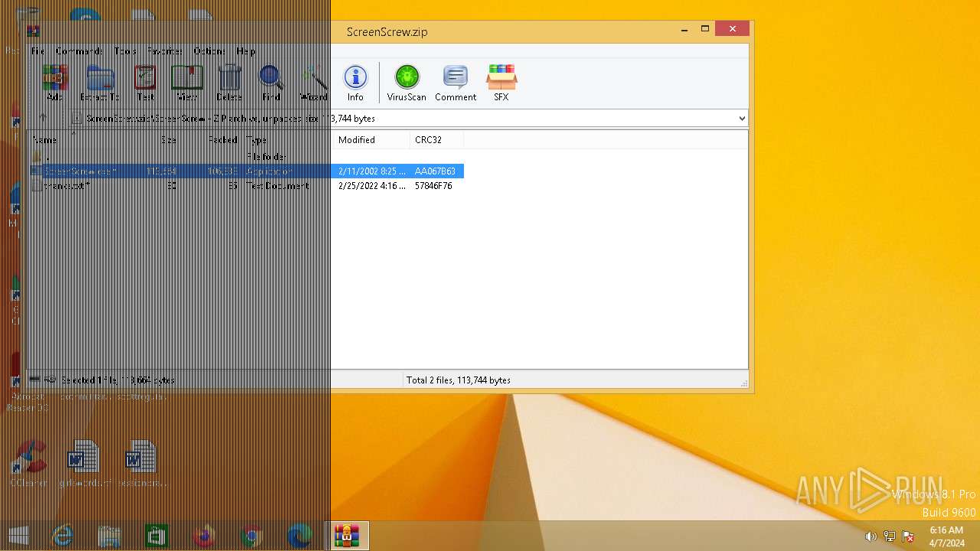Click the SFX toolbar icon
This screenshot has height=551, width=980.
point(501,83)
